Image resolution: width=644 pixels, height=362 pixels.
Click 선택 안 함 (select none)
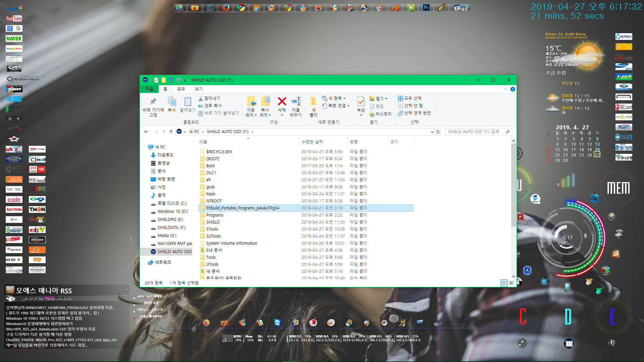[410, 106]
